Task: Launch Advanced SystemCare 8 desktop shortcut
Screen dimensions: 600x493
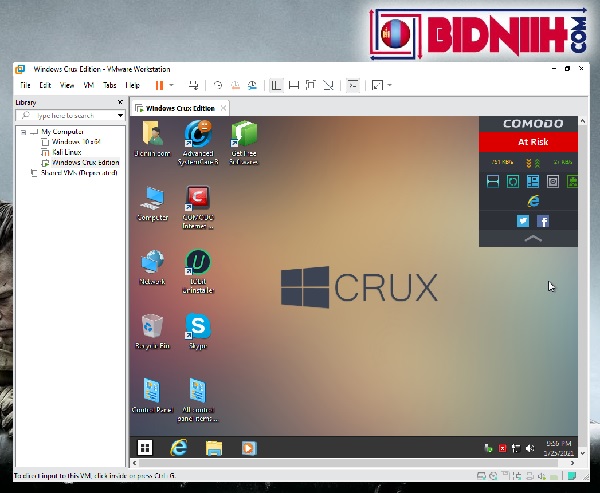Action: click(198, 143)
